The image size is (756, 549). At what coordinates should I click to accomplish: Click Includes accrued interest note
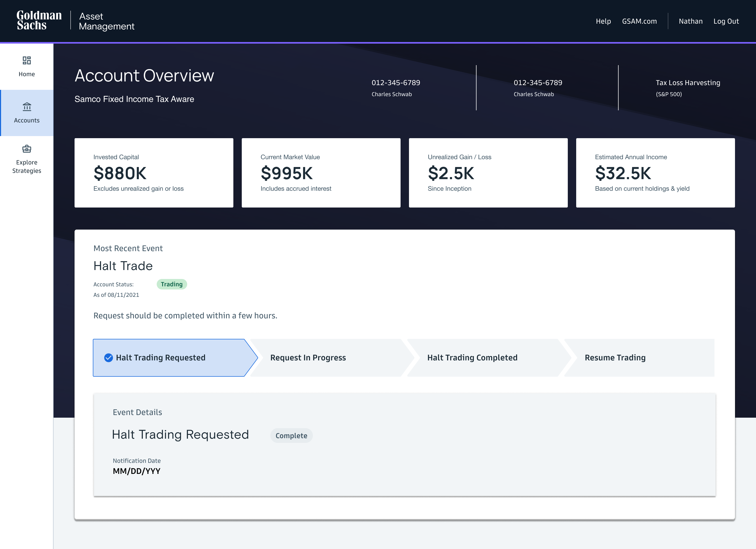(x=296, y=188)
